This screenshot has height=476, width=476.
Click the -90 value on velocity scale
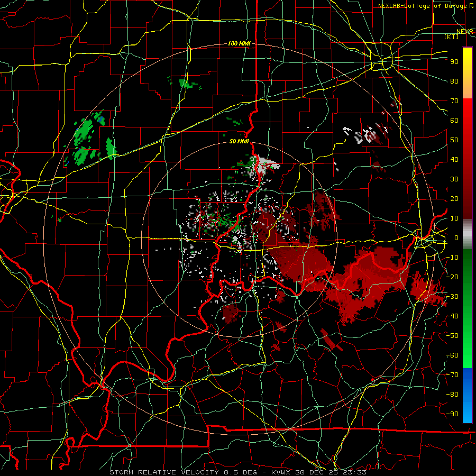click(x=452, y=414)
